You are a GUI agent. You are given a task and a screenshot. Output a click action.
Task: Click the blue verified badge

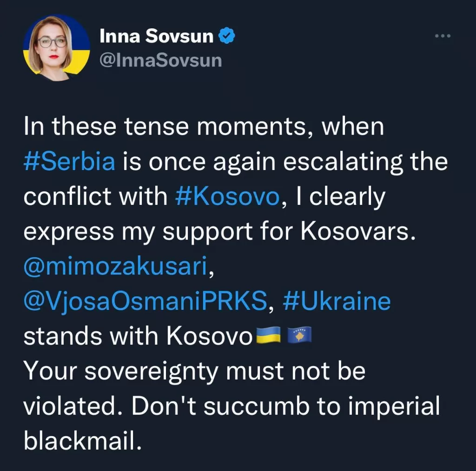pos(227,36)
